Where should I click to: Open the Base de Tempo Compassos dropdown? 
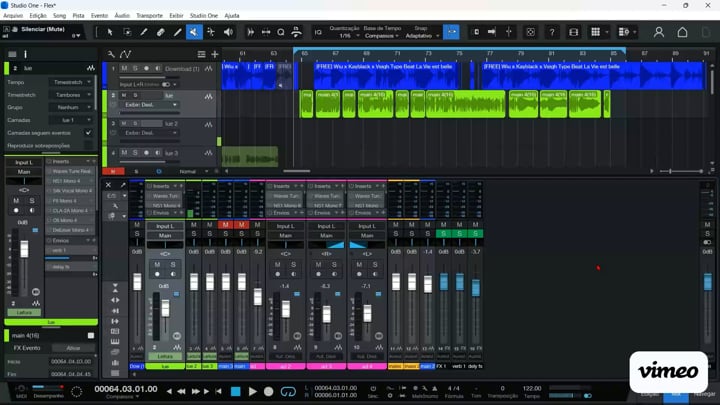click(x=382, y=36)
